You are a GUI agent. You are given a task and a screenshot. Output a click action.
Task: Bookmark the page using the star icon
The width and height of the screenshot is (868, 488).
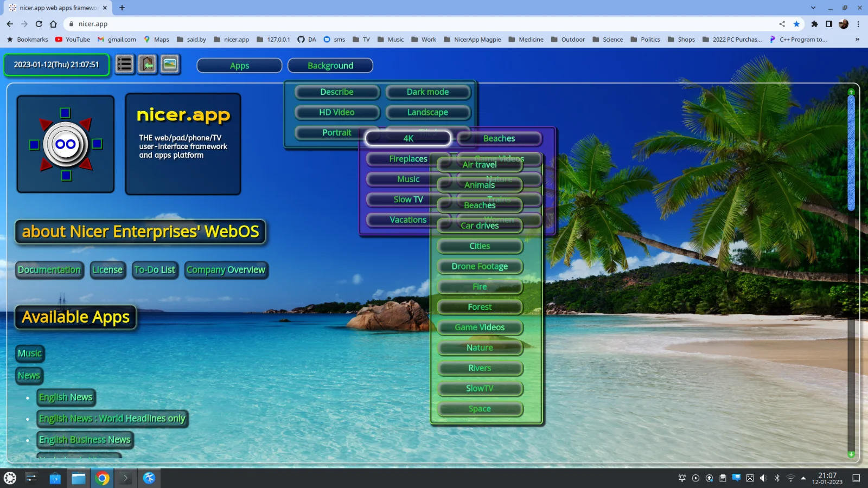coord(796,24)
